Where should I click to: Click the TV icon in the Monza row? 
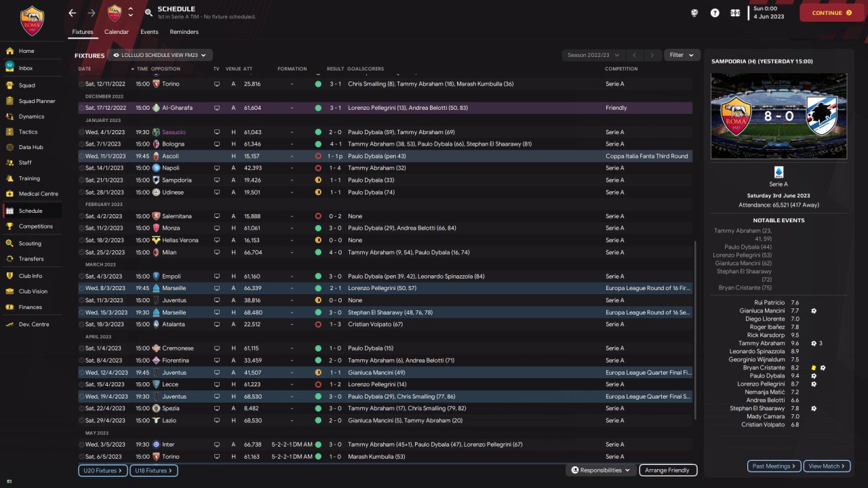point(217,228)
